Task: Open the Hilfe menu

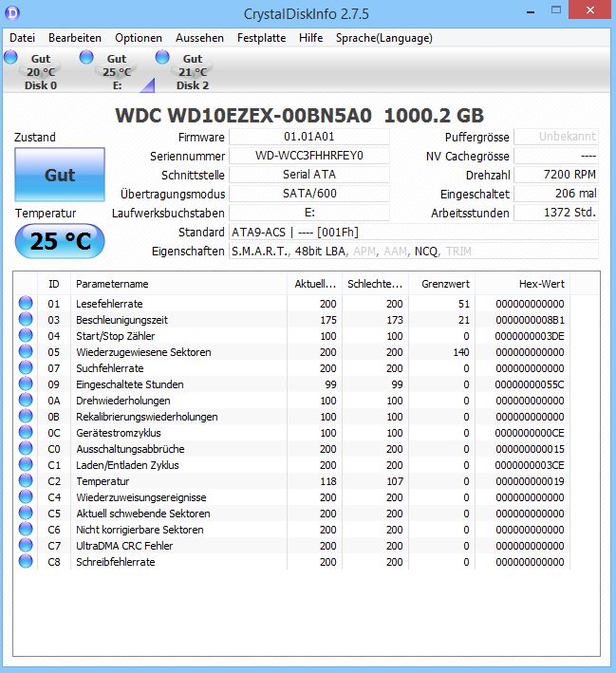Action: click(x=310, y=38)
